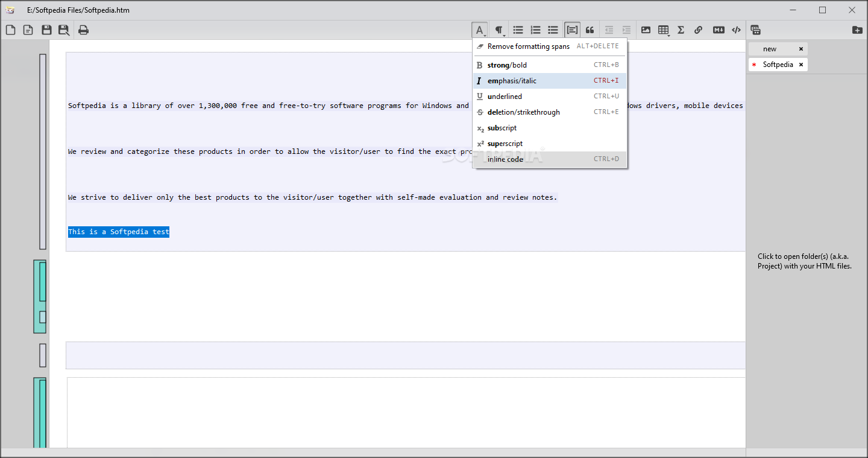Screen dimensions: 868x458
Task: Apply underlined formatting from menu
Action: pyautogui.click(x=550, y=97)
